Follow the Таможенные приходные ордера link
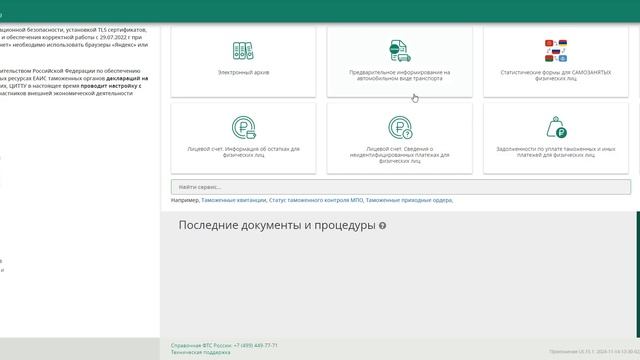Viewport: 640px width, 360px height. click(409, 200)
